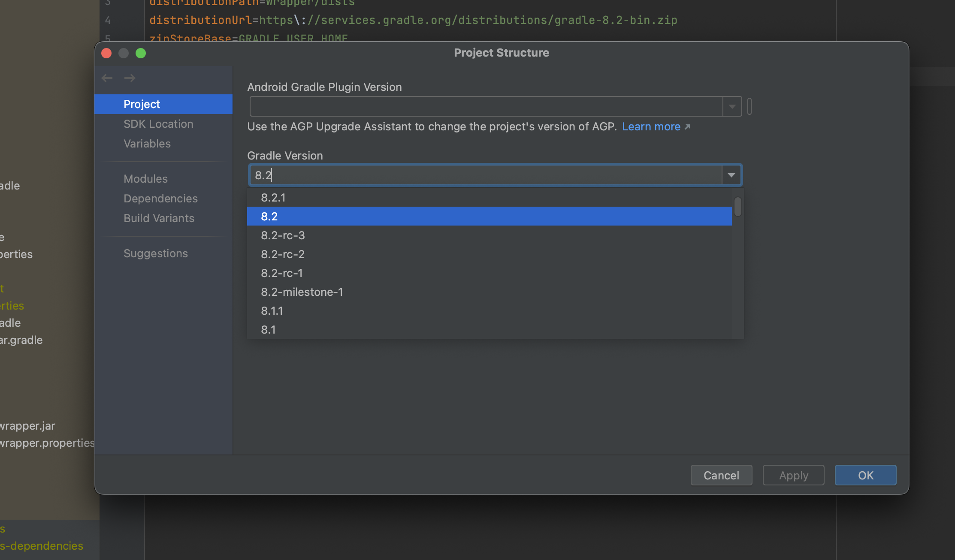Choose Gradle version 8.1.1
Viewport: 955px width, 560px height.
tap(490, 311)
